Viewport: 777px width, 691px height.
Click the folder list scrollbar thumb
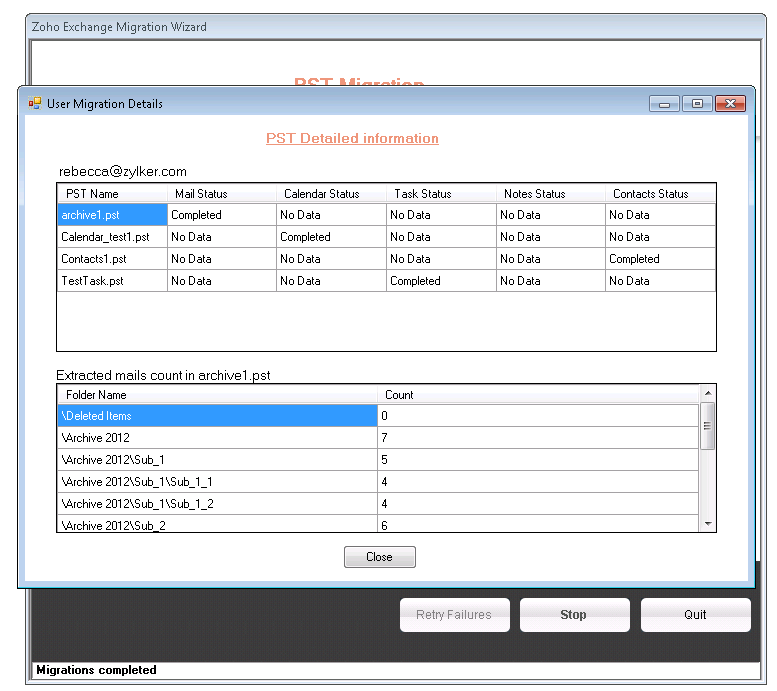coord(708,426)
